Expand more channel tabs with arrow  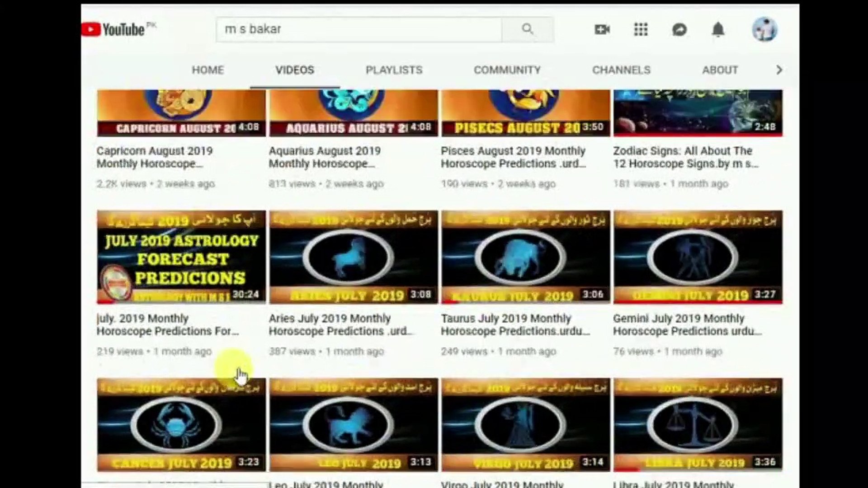(779, 70)
